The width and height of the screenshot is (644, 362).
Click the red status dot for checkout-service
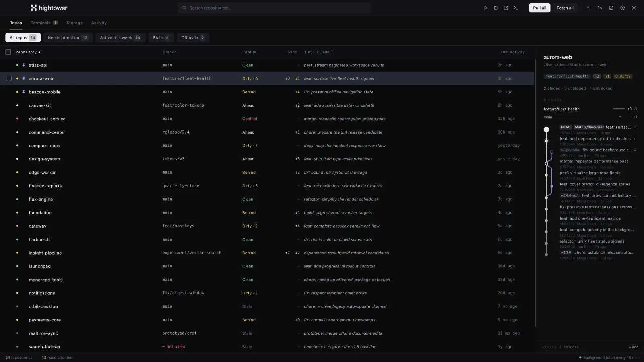coord(17,119)
